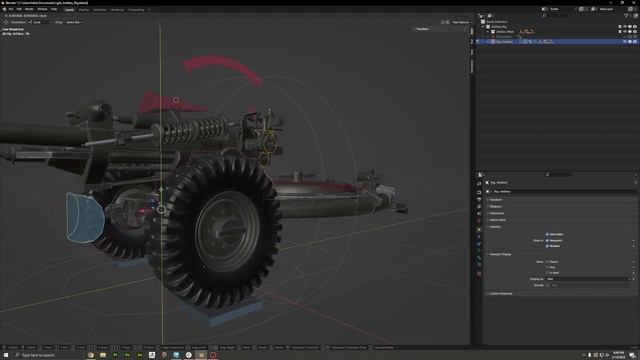Select Artillery Mesh in the outliner
640x360 pixels.
[505, 31]
